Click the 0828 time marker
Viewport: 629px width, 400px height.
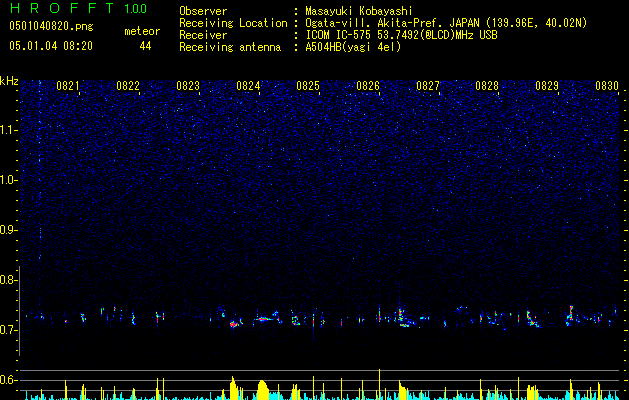coord(487,86)
